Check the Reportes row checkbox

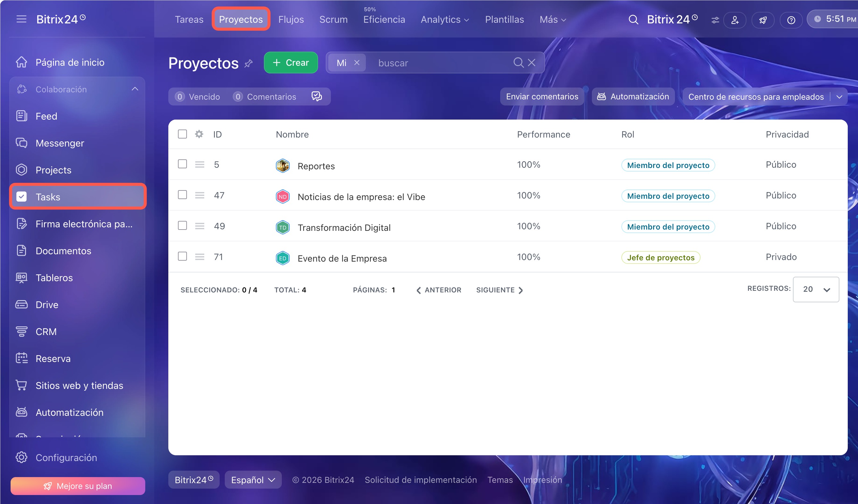click(x=182, y=164)
